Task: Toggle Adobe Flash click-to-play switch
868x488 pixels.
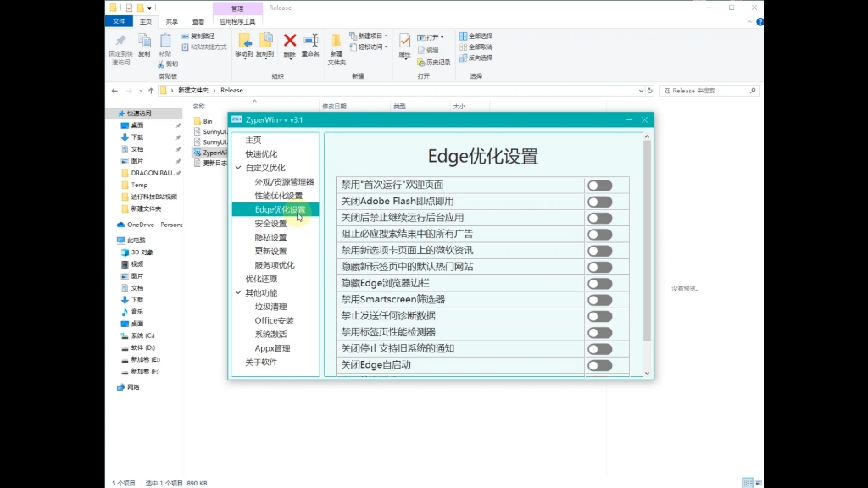Action: pos(599,202)
